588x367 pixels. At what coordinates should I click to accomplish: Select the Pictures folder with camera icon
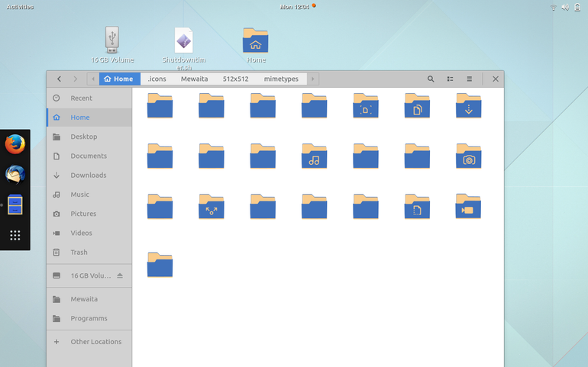(468, 156)
